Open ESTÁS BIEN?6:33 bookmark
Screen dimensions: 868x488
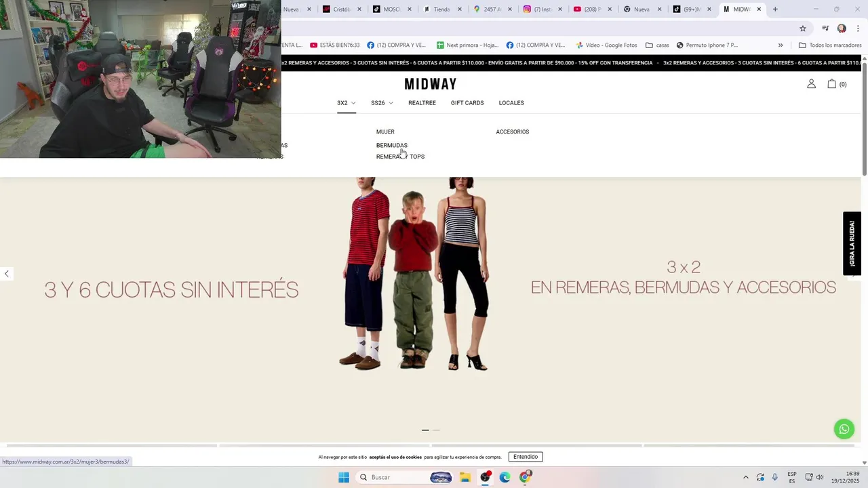[335, 45]
